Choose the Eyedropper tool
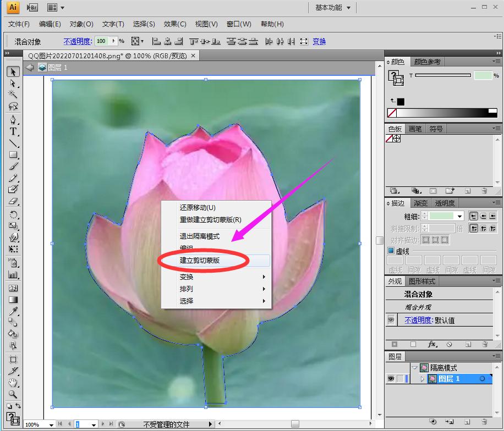Viewport: 504px width, 431px height. 14,312
